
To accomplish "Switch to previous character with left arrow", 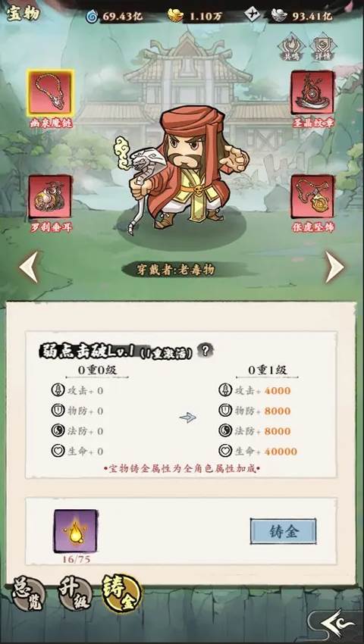I will (29, 267).
